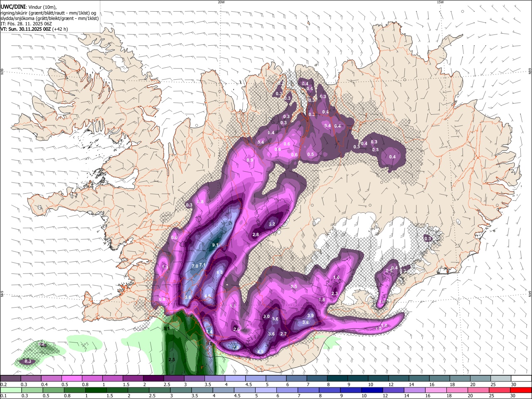Viewport: 532px width, 399px height.
Task: Click bottom-row legend swatch starting at 0.1
Action: 10,390
